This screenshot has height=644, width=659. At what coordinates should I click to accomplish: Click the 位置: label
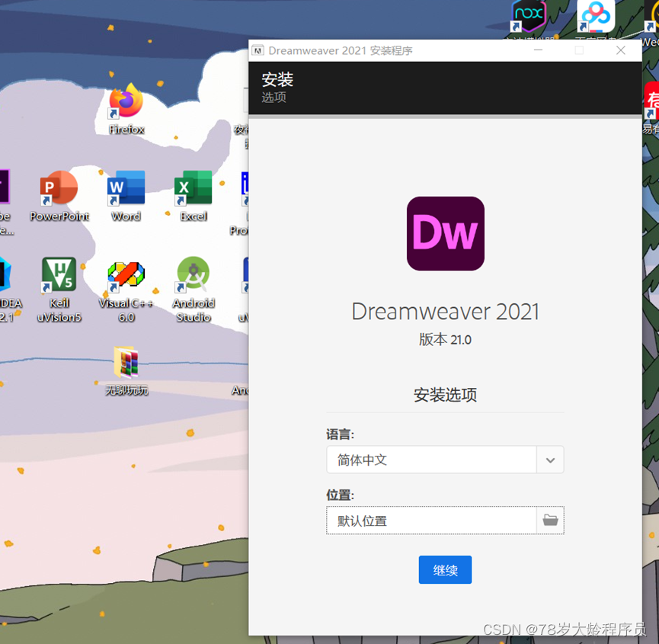[340, 495]
